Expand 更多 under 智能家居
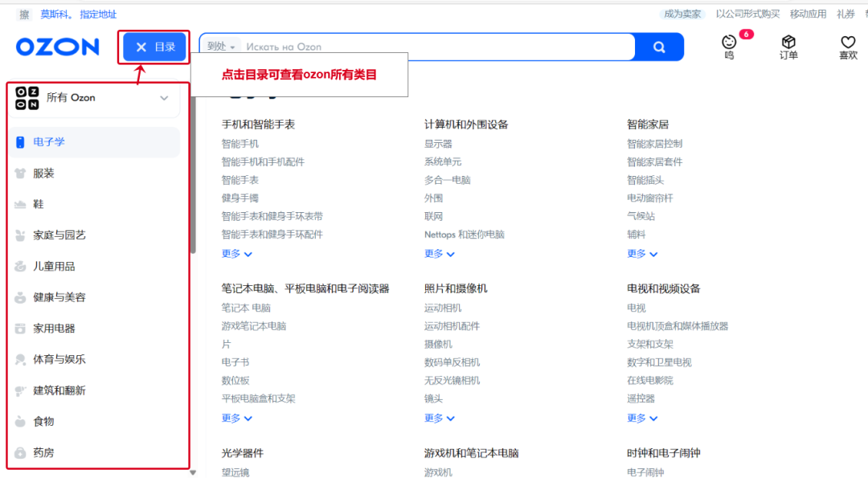This screenshot has width=868, height=482. point(642,253)
